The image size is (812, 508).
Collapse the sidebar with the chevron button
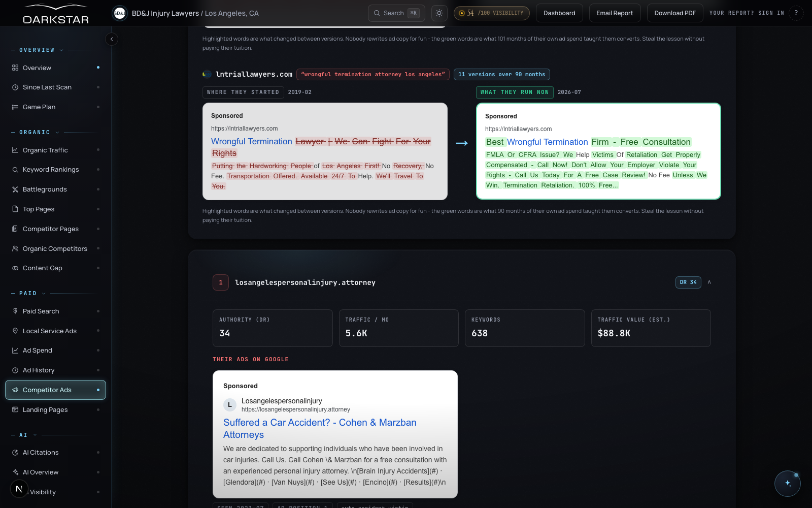click(112, 39)
